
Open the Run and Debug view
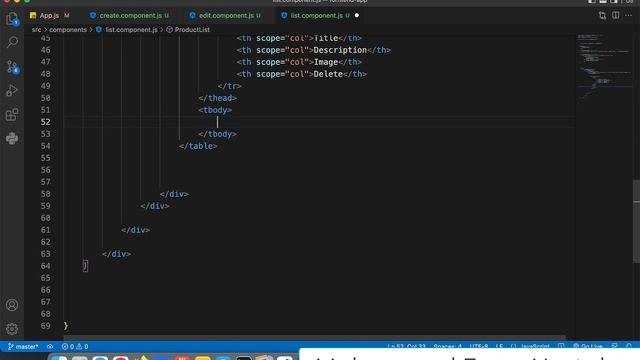[x=12, y=90]
